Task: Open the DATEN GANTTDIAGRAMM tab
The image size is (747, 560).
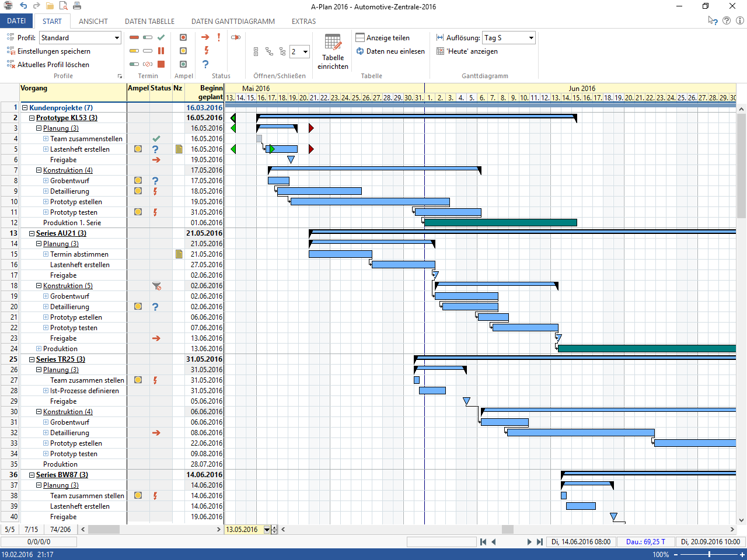Action: click(x=233, y=22)
